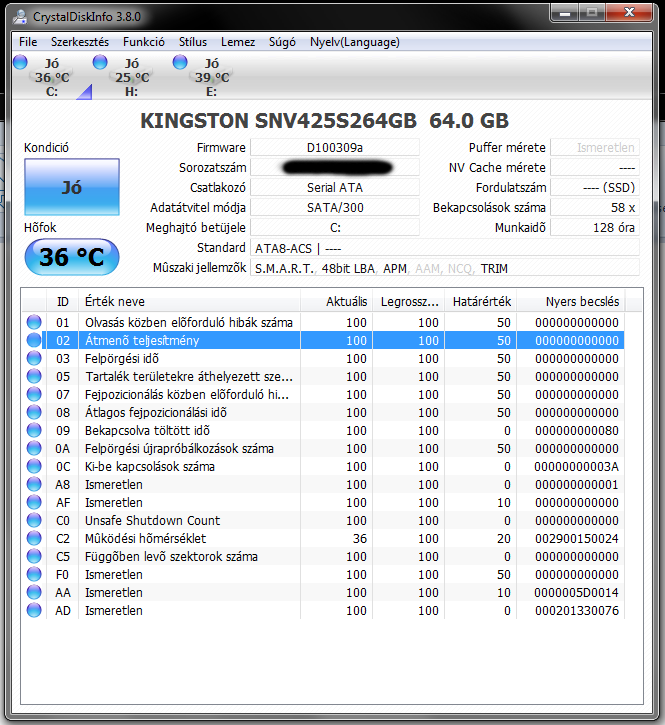Select the highlighted Átmenõ teljesítmény row
The width and height of the screenshot is (665, 725).
[x=324, y=340]
